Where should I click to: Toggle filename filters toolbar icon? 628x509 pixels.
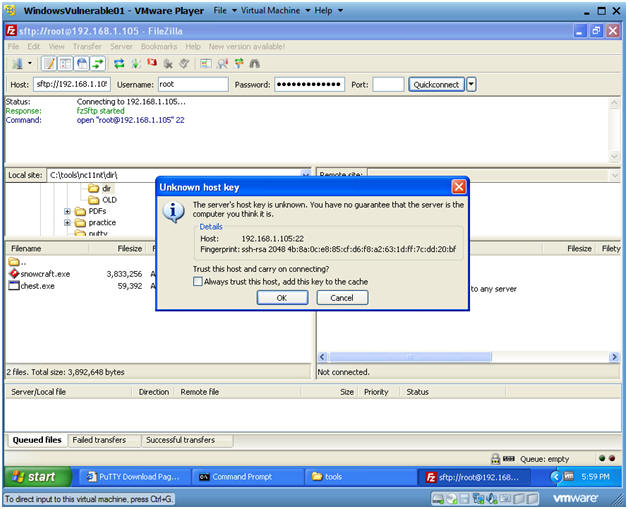[x=223, y=64]
